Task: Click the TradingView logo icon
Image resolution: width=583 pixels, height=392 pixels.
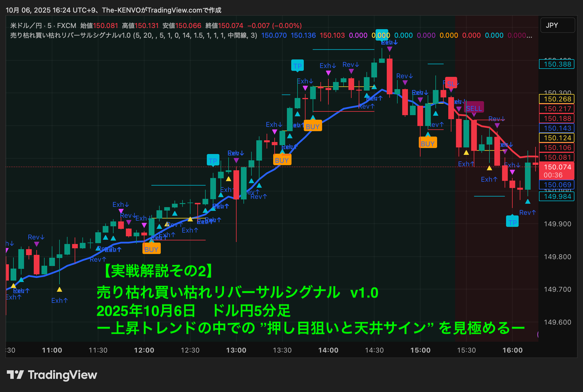Action: [15, 375]
